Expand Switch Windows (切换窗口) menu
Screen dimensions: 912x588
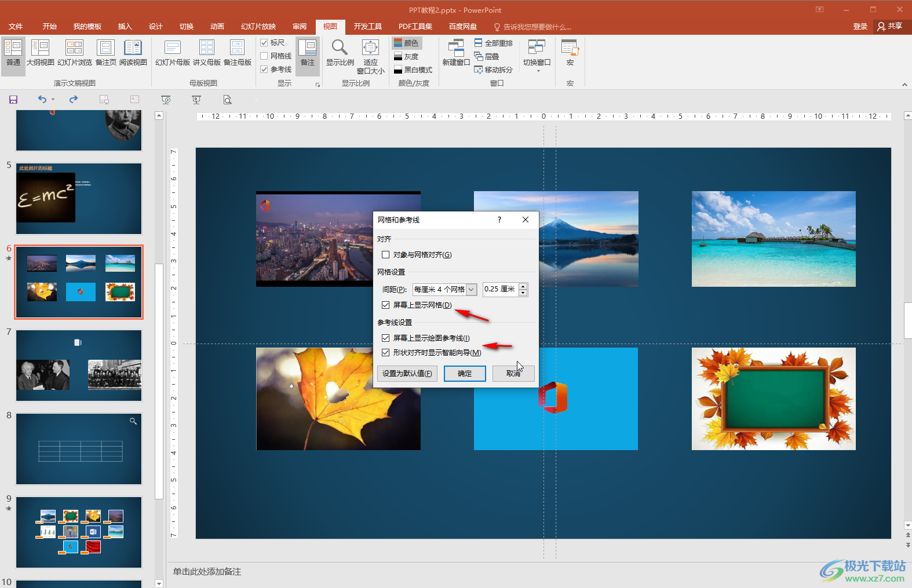coord(537,56)
